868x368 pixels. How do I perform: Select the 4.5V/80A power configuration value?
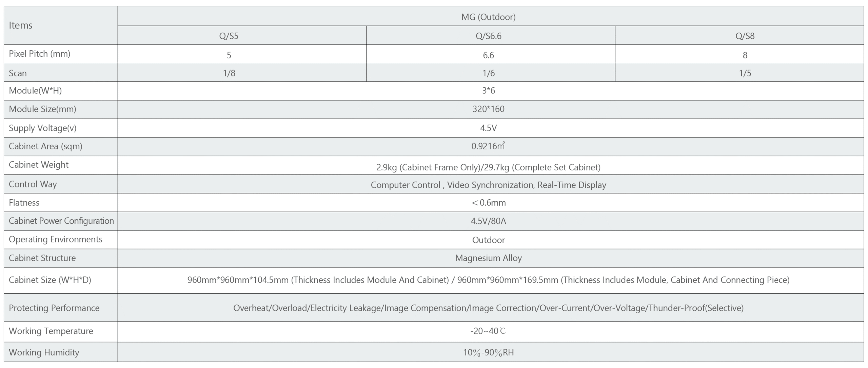(x=488, y=221)
